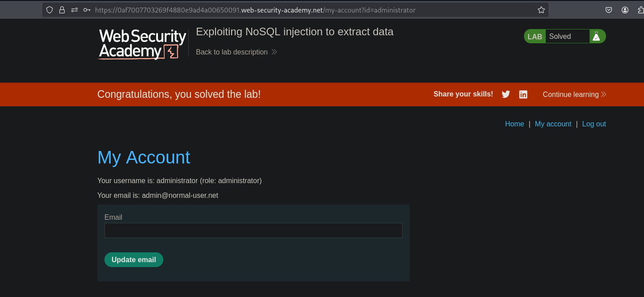The height and width of the screenshot is (297, 644).
Task: Bookmark this page with the star icon
Action: (x=541, y=10)
